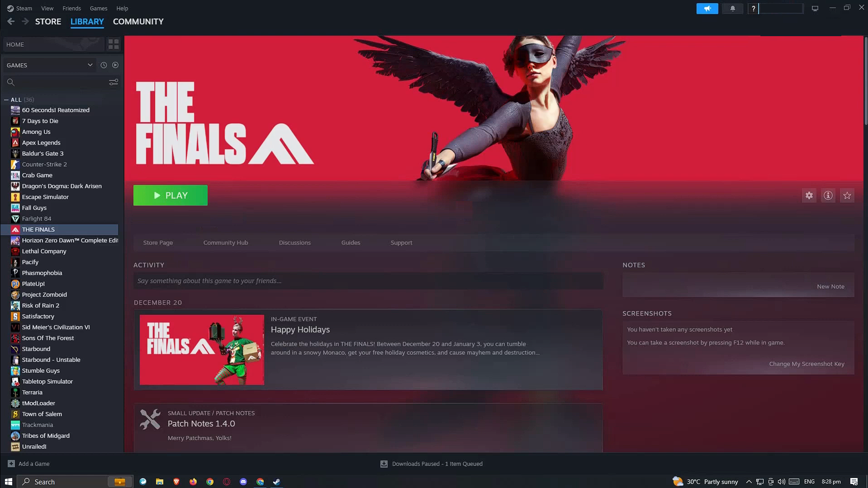This screenshot has height=488, width=868.
Task: Toggle show ready to play filter
Action: pyautogui.click(x=115, y=65)
